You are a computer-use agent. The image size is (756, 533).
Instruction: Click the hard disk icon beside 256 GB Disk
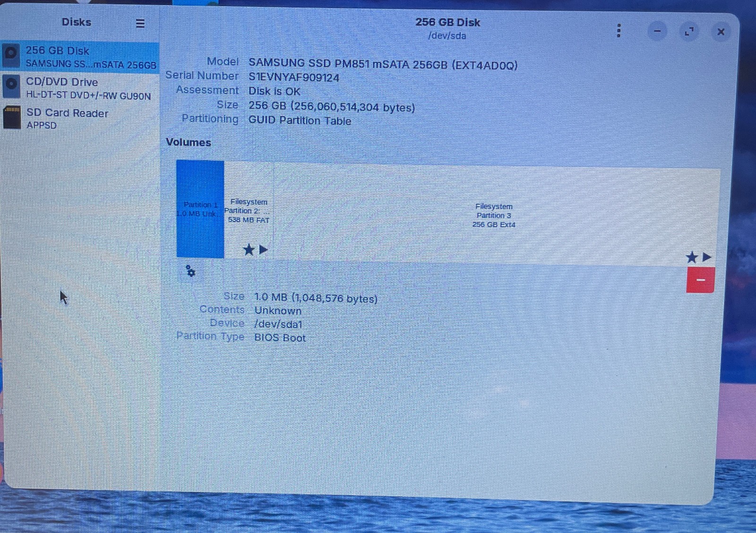pos(11,56)
